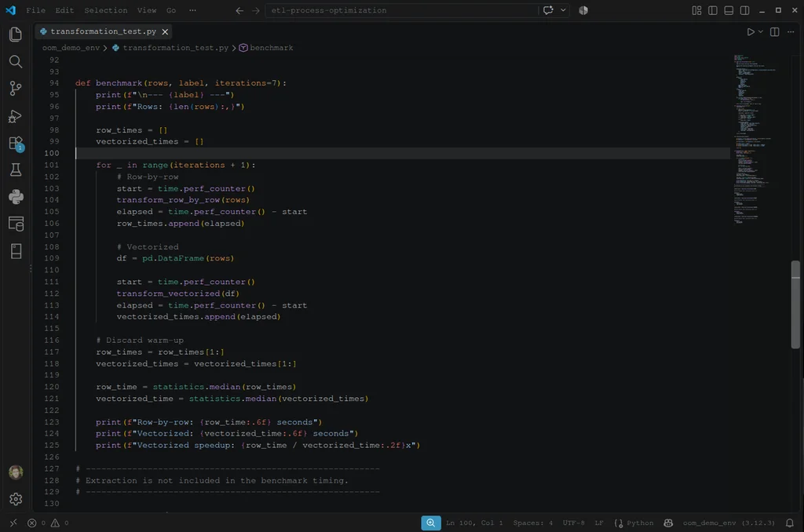The image size is (804, 532).
Task: Toggle the bottom panel
Action: (729, 10)
